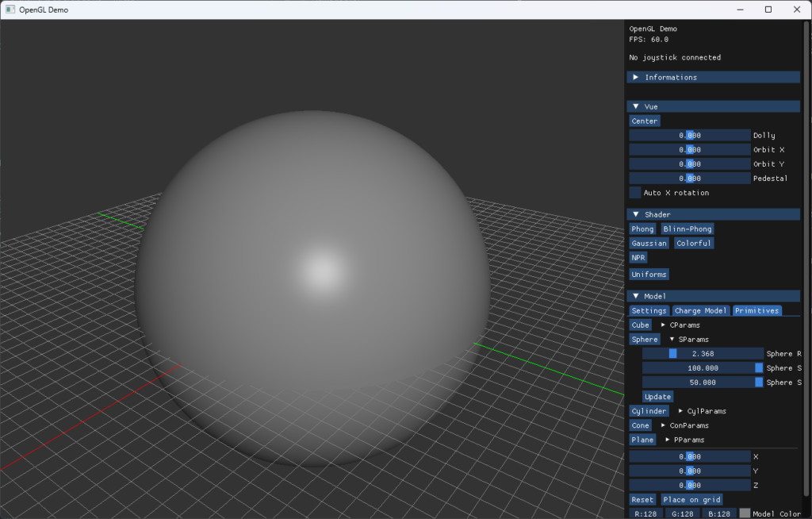Click the sphere slider showing 100.000
Viewport: 812px width, 519px height.
pos(703,368)
